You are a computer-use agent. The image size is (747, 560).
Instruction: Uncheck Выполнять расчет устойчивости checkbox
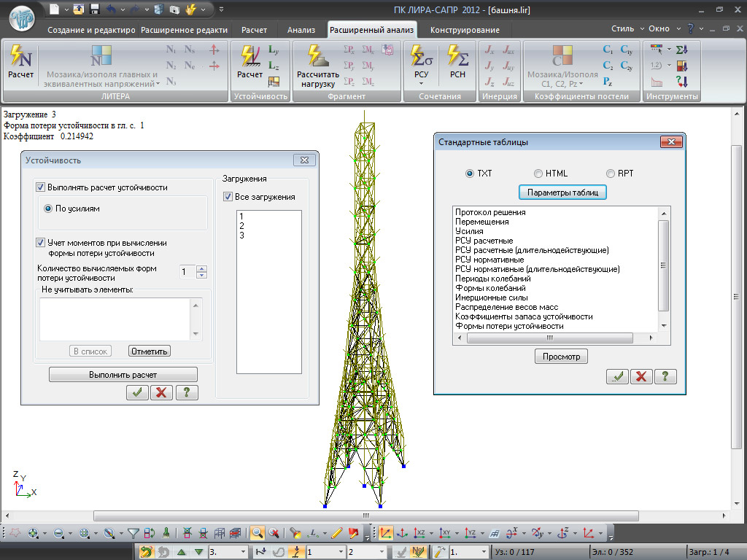coord(41,187)
